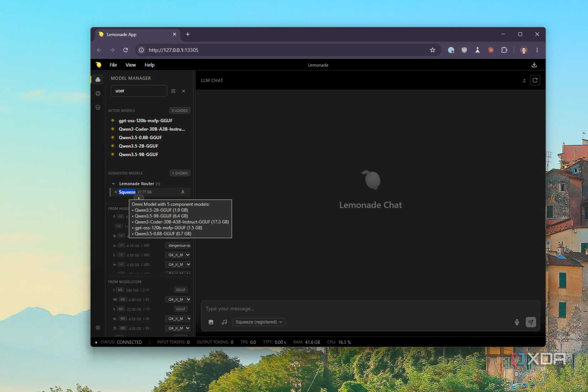Image resolution: width=588 pixels, height=392 pixels.
Task: Attach an image to the chat message
Action: 211,322
